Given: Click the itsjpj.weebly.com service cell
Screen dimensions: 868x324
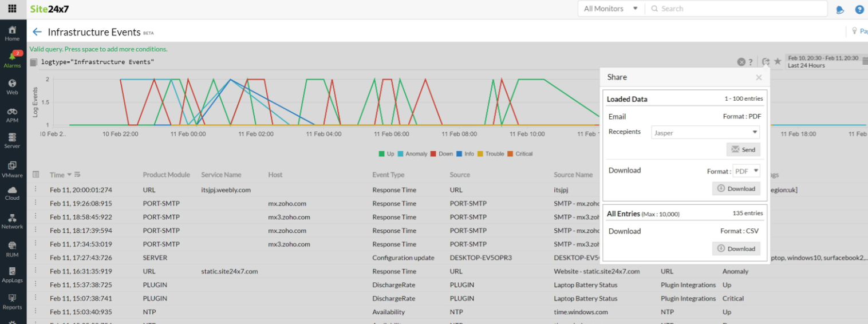Looking at the screenshot, I should [226, 189].
